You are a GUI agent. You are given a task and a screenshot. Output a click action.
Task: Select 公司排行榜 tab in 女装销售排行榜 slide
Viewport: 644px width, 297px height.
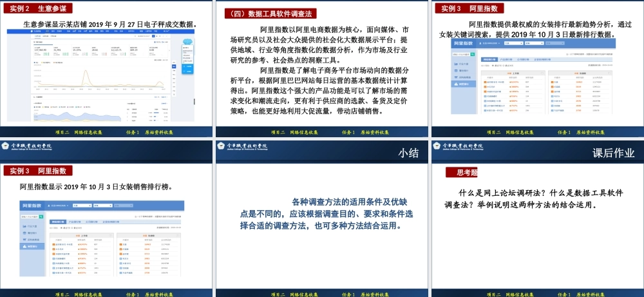click(91, 222)
